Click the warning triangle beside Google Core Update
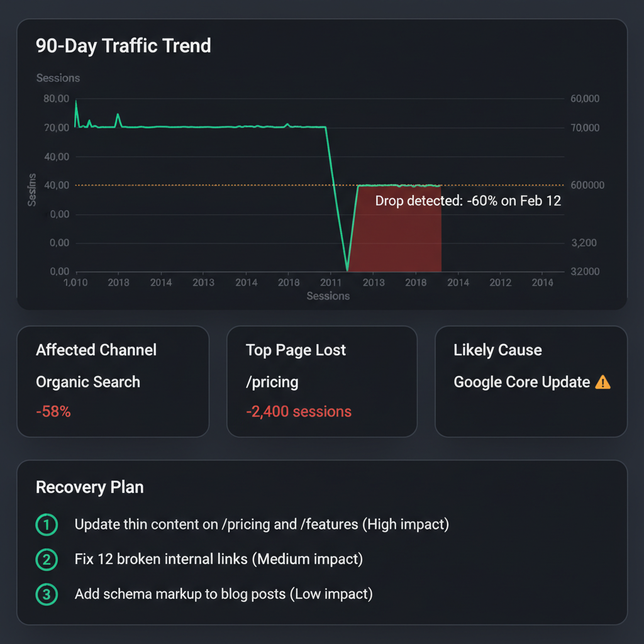 [x=602, y=382]
